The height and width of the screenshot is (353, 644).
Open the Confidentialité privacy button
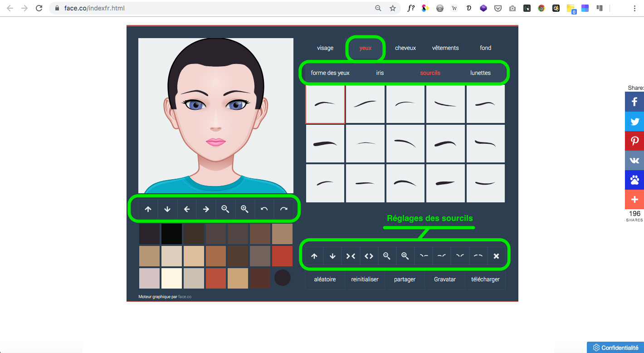(x=615, y=348)
